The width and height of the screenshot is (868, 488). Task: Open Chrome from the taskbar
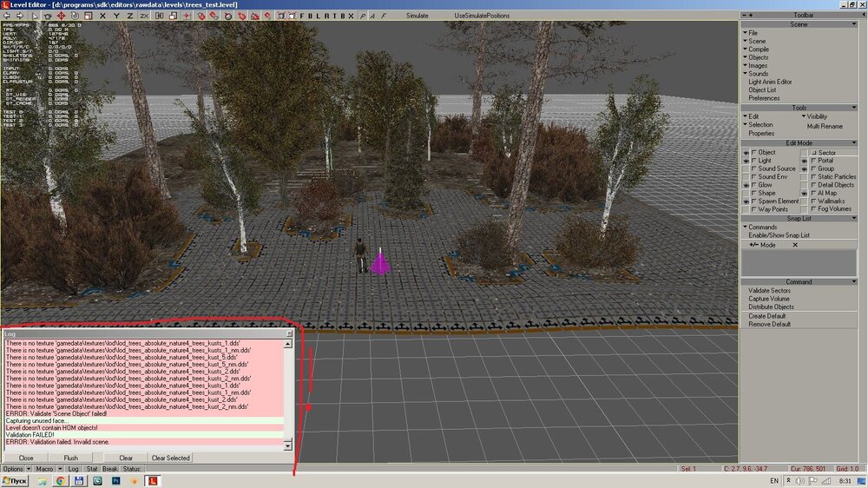(61, 480)
